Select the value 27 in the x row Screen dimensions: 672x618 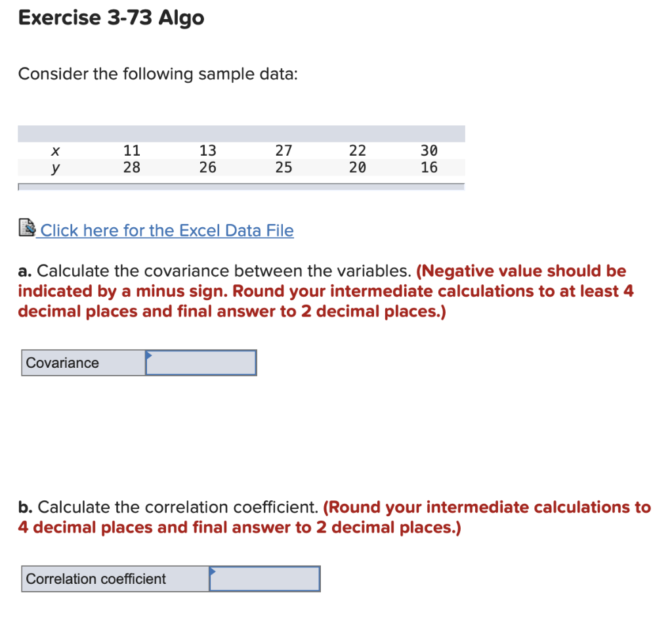(x=283, y=150)
